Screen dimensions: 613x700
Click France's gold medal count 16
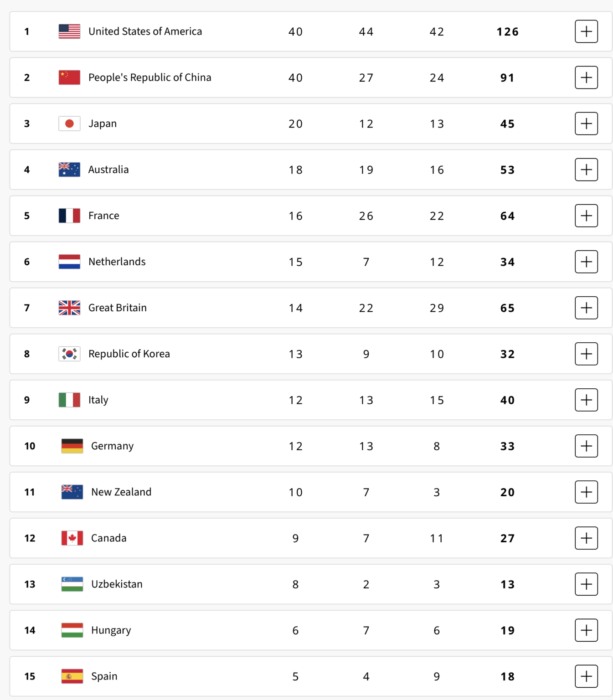[x=295, y=216]
